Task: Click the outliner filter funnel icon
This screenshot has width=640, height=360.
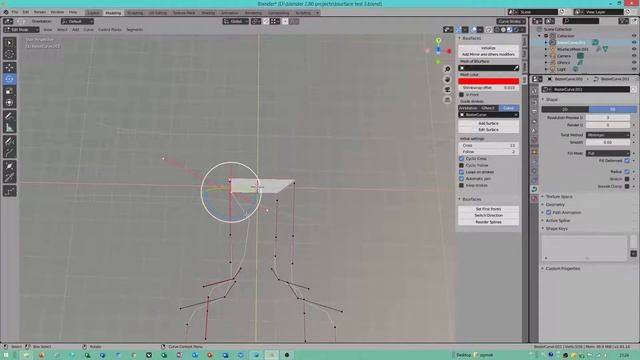Action: (x=623, y=21)
